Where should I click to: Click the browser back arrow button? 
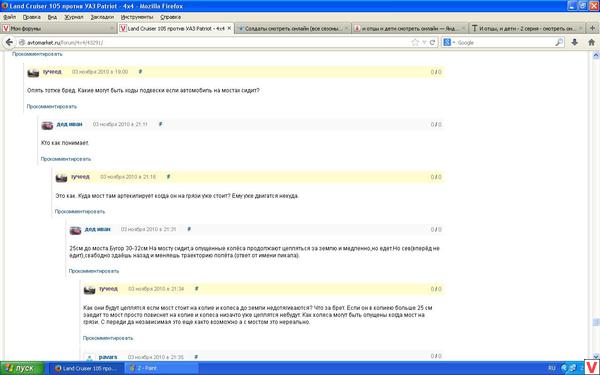point(8,42)
